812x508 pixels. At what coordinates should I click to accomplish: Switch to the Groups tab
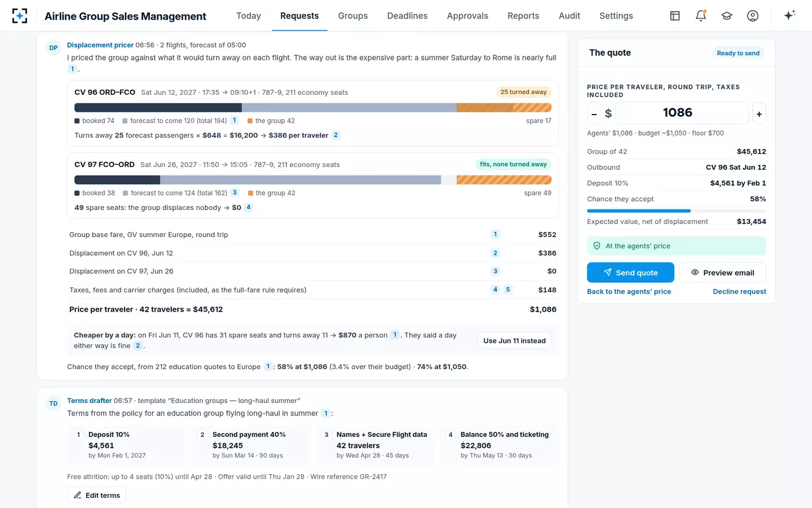tap(353, 16)
